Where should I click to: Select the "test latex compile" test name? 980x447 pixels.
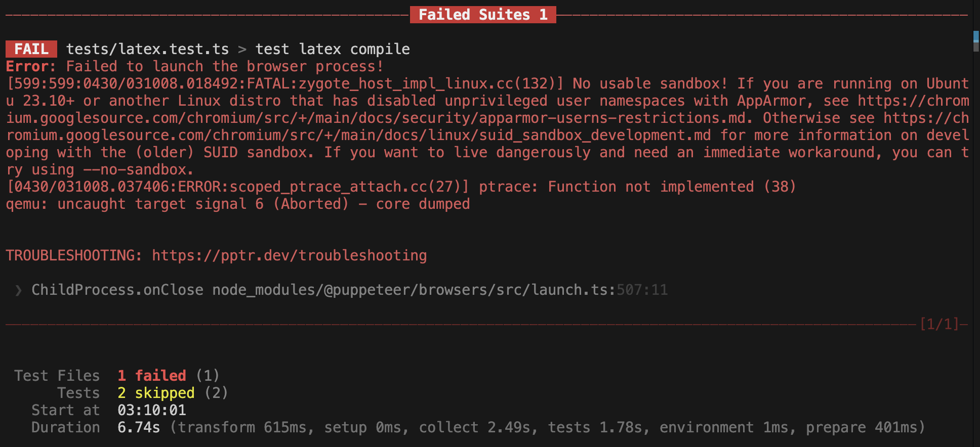[333, 49]
